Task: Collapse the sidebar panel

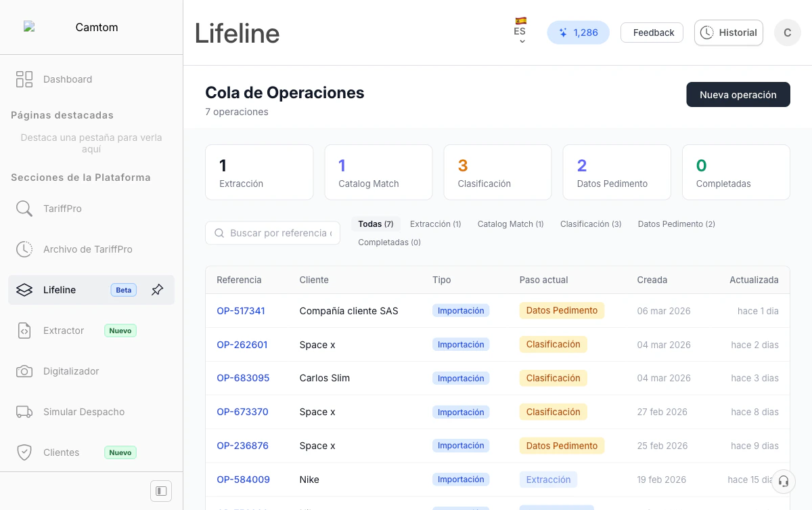Action: click(x=160, y=490)
